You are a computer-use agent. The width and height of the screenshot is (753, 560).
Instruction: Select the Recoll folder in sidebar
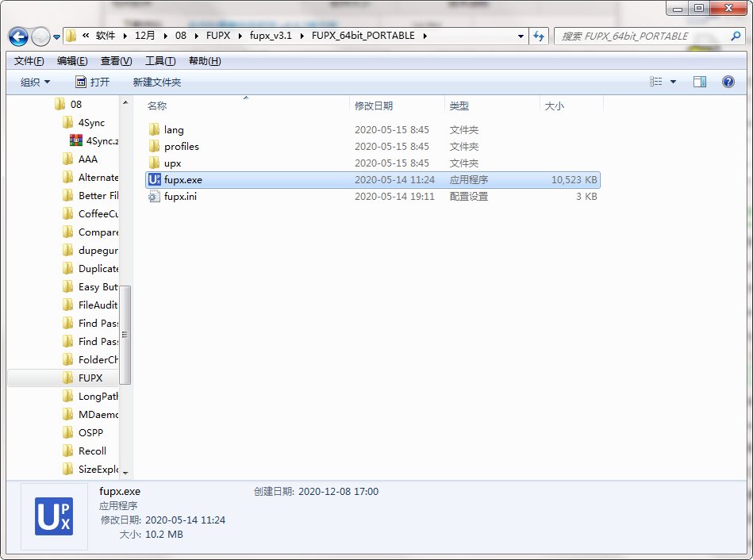[x=92, y=451]
